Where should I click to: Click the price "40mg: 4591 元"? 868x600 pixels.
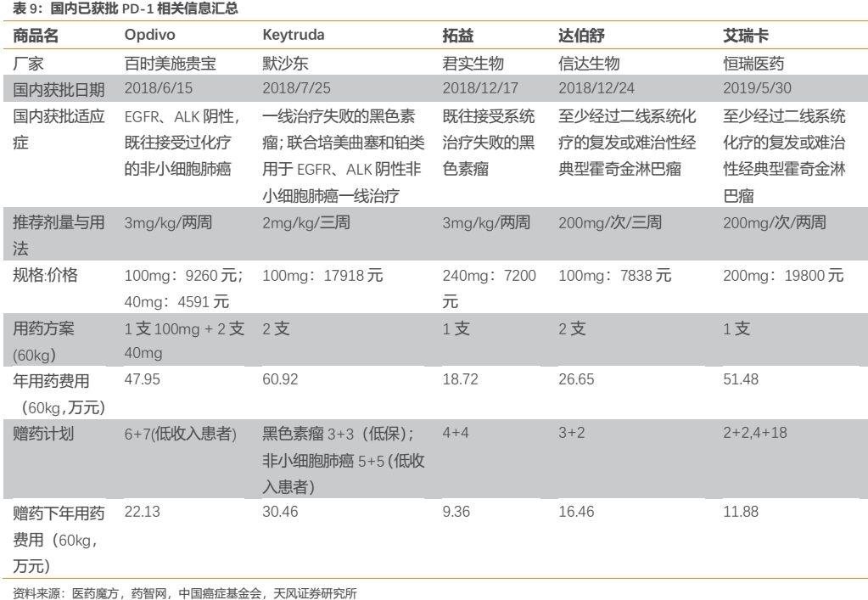[x=176, y=301]
